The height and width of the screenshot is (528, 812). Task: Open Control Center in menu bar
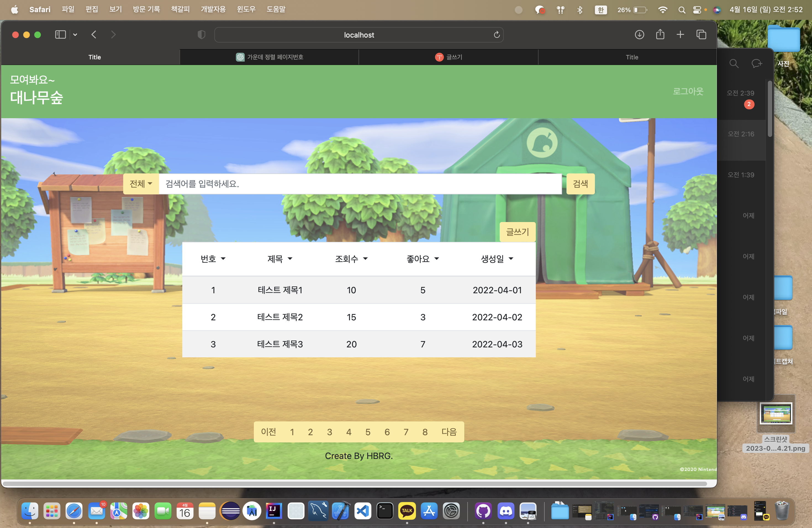[x=697, y=10]
